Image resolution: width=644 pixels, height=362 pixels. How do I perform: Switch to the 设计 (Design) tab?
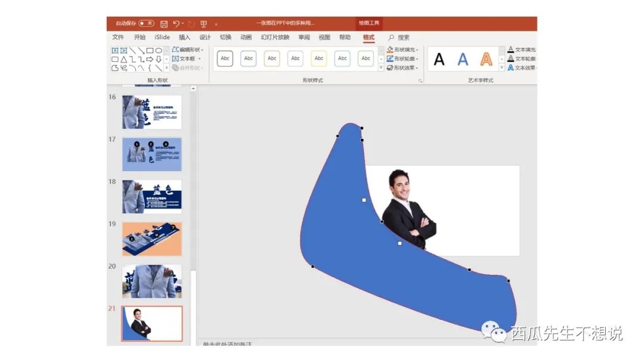(x=205, y=38)
